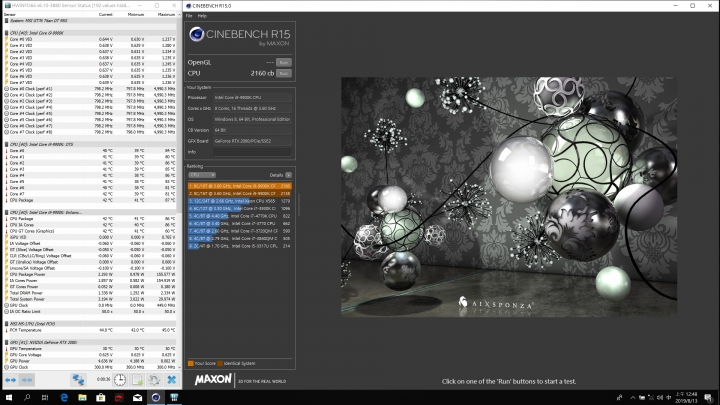Select ranking entry scoring 2138
720x405 pixels.
239,193
